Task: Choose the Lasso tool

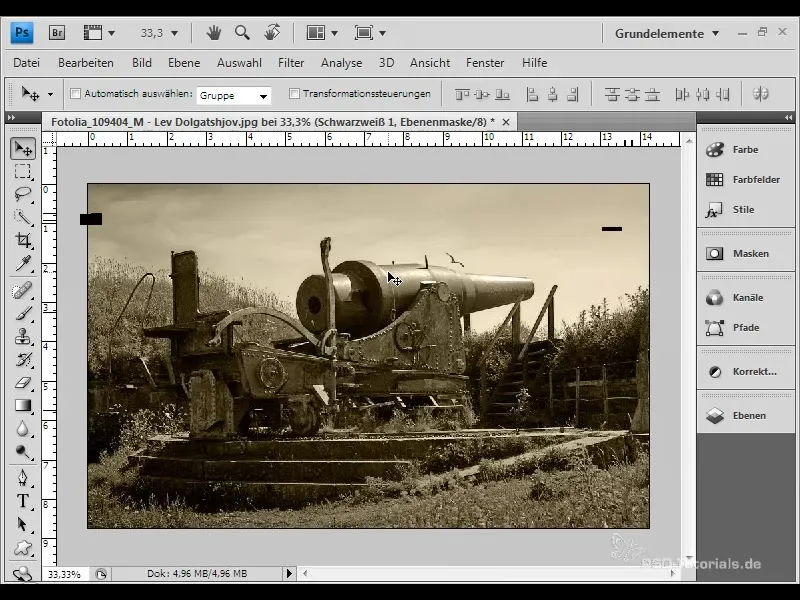Action: pos(23,194)
